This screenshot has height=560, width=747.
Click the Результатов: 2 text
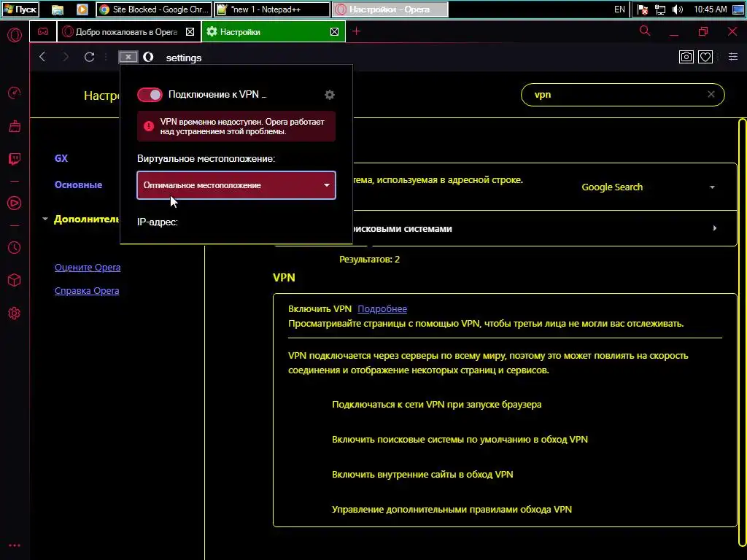(369, 260)
